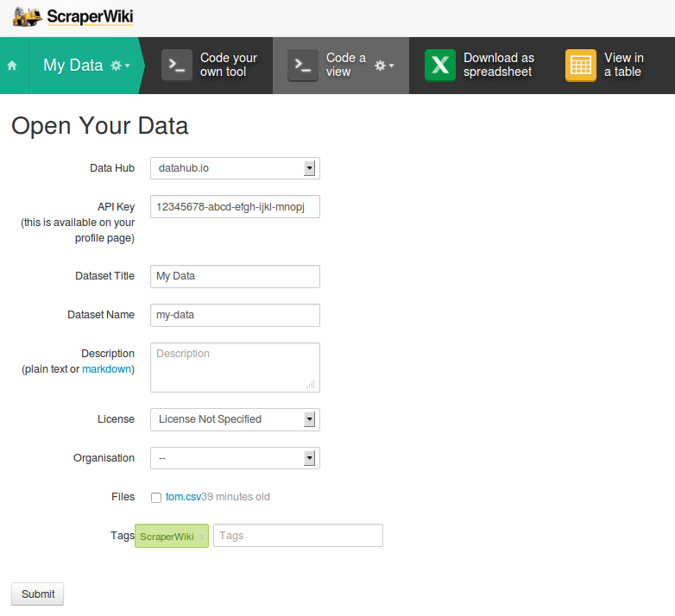Click into the API Key field
Viewport: 675px width, 616px height.
[x=235, y=207]
